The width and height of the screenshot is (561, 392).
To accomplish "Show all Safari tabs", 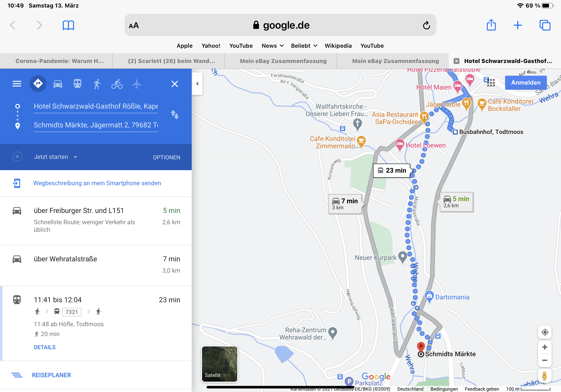I will [545, 25].
